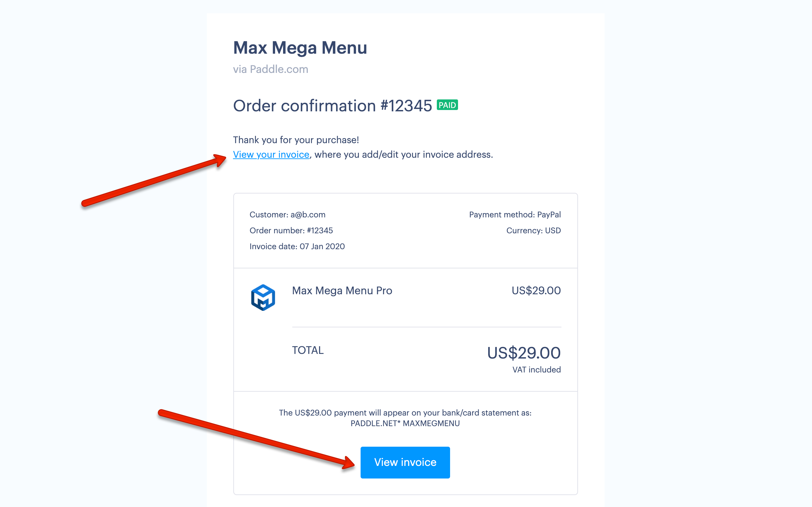The height and width of the screenshot is (507, 812).
Task: Click the Order number #12345 line
Action: point(291,231)
